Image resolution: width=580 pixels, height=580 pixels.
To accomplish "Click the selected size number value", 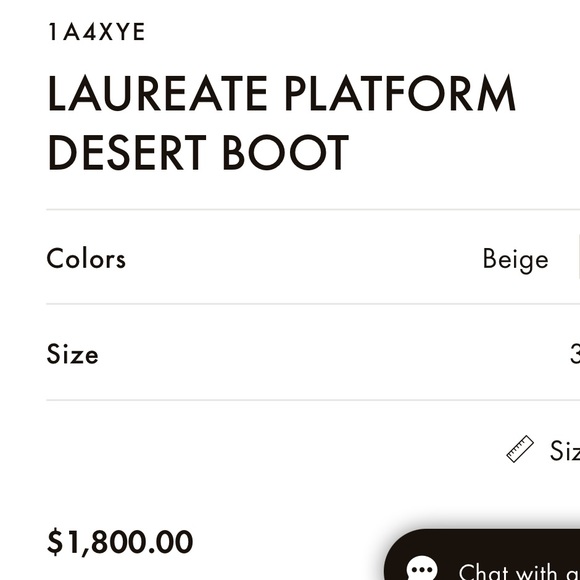I will (x=575, y=354).
